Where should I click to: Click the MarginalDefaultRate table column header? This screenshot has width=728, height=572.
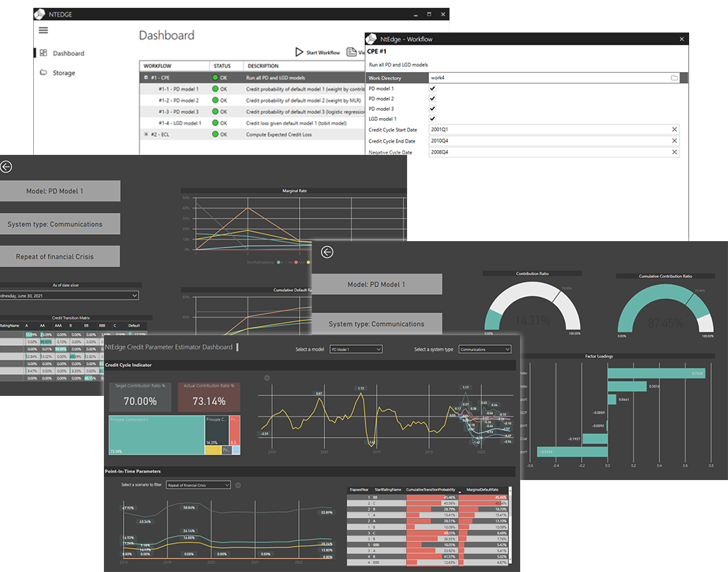point(483,490)
